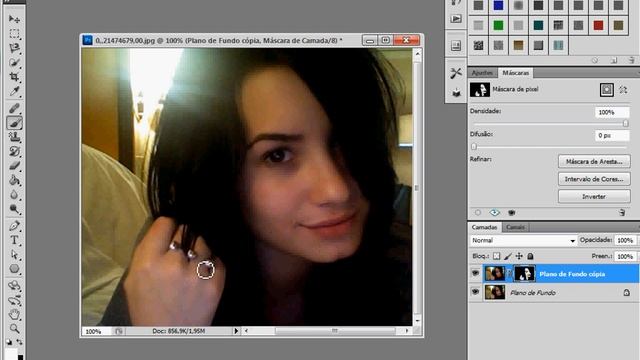Select the Shape tool in toolbar
The image size is (640, 360).
click(14, 269)
